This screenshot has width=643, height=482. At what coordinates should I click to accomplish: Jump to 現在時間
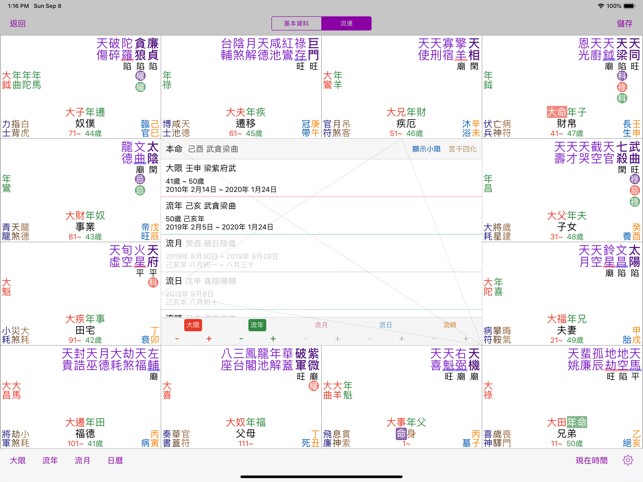tap(591, 460)
